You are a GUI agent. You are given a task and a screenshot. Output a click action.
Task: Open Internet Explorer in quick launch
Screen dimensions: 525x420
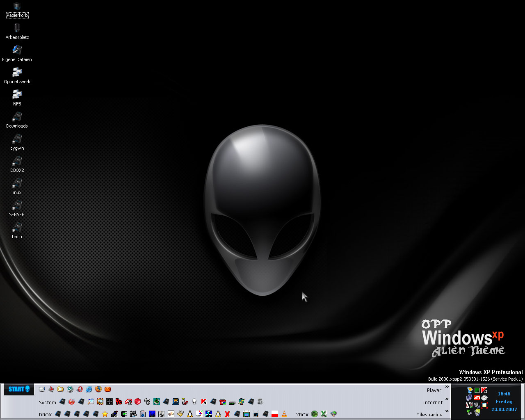(89, 389)
